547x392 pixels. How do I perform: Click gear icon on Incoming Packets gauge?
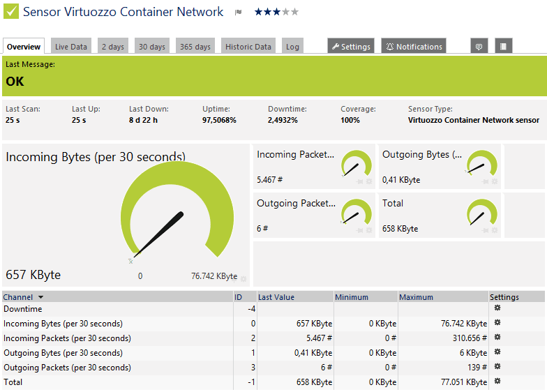coord(369,181)
